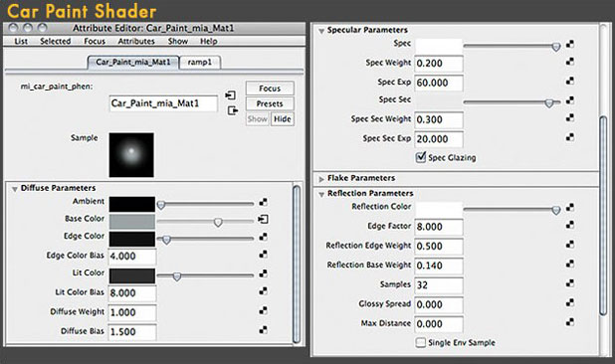Open the Selected menu

[56, 41]
